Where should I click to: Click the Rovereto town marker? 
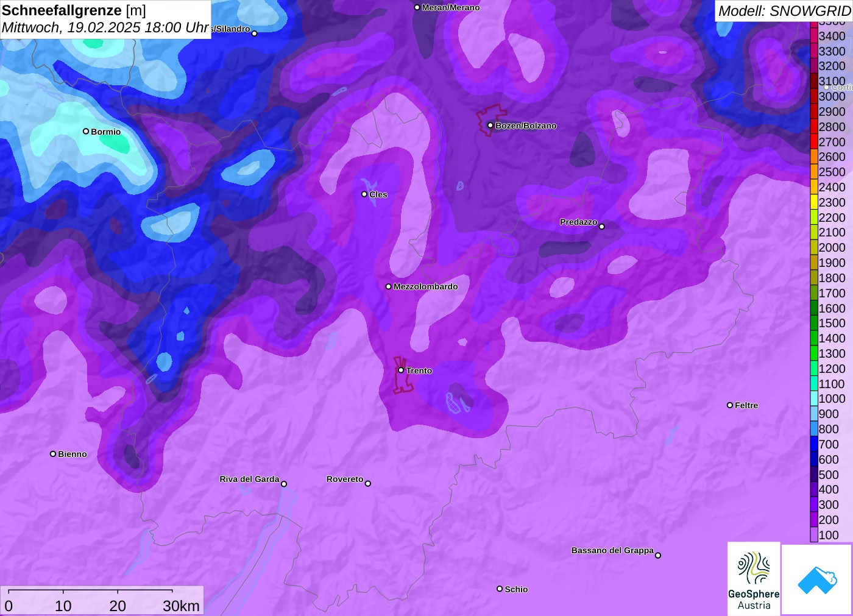[368, 483]
